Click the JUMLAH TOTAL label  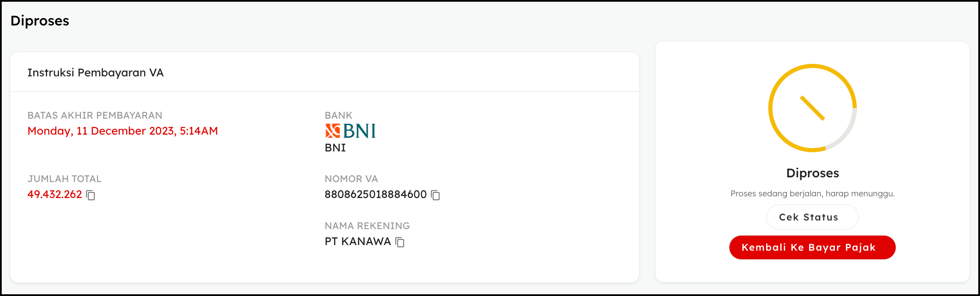tap(64, 179)
